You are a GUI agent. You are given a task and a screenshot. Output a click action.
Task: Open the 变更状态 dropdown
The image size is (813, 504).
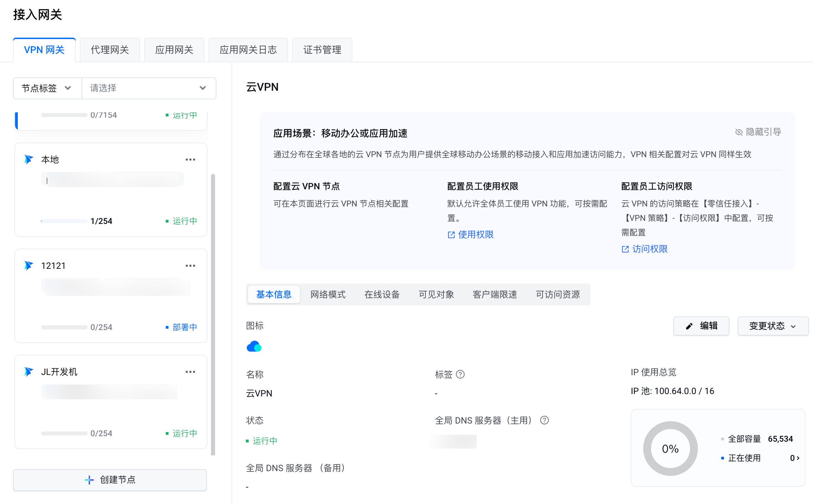pos(773,326)
